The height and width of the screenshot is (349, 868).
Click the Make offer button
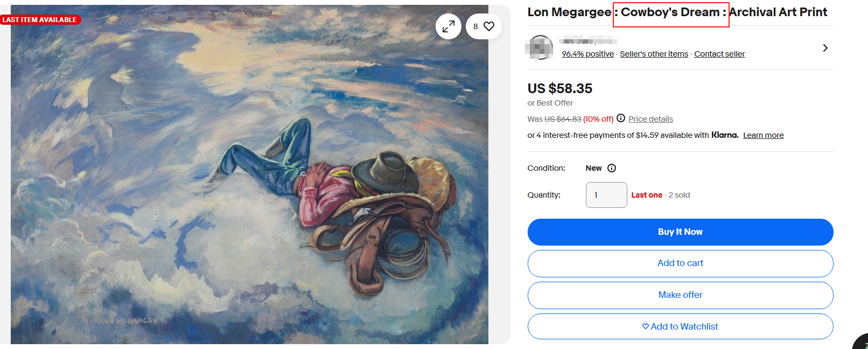[x=680, y=295]
